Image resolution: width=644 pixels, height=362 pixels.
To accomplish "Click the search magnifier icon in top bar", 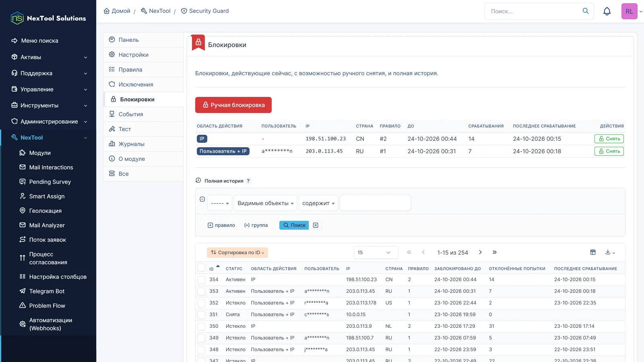I will [x=585, y=11].
